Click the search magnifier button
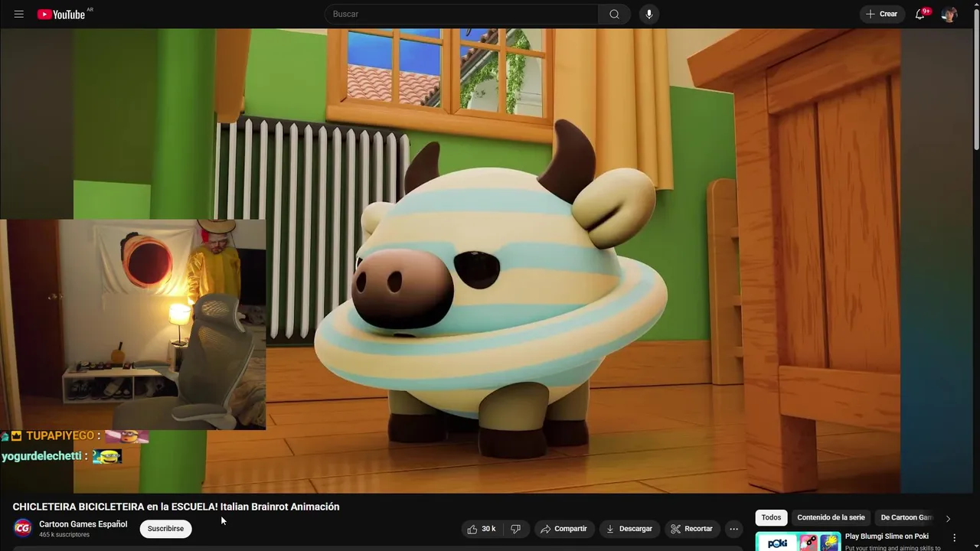980x551 pixels. (x=614, y=14)
